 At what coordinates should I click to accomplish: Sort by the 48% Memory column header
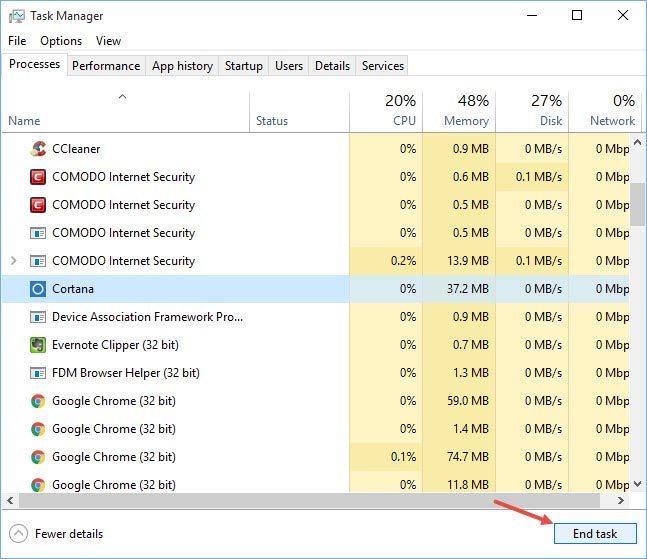[459, 111]
